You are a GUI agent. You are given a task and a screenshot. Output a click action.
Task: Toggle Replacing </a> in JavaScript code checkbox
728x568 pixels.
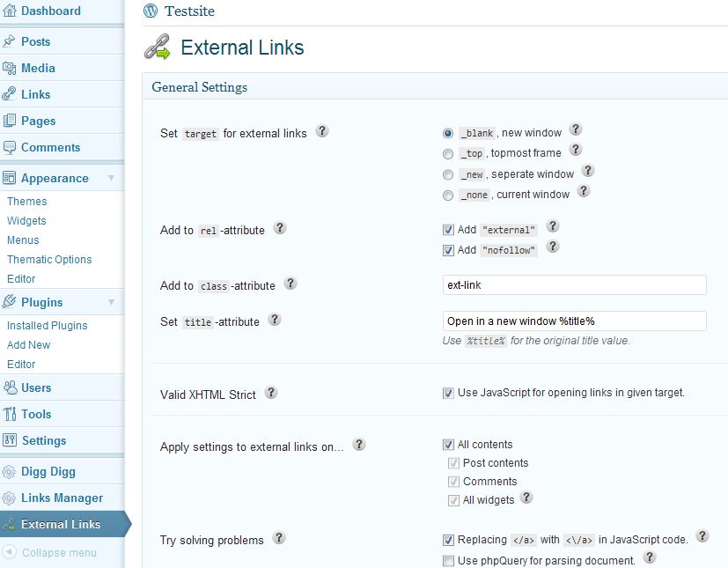[x=448, y=540]
